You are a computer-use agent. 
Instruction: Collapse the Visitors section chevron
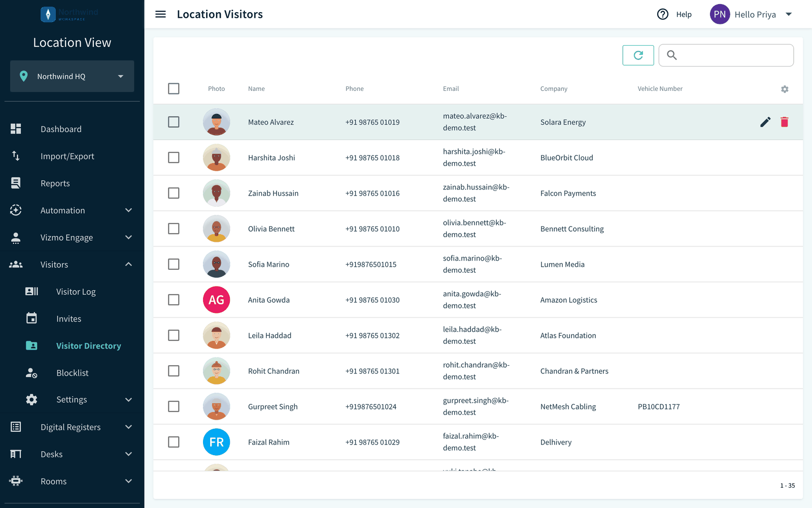point(128,264)
